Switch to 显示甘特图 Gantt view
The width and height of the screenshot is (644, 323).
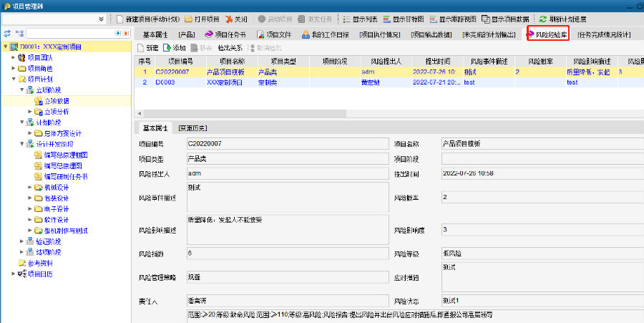tap(389, 19)
